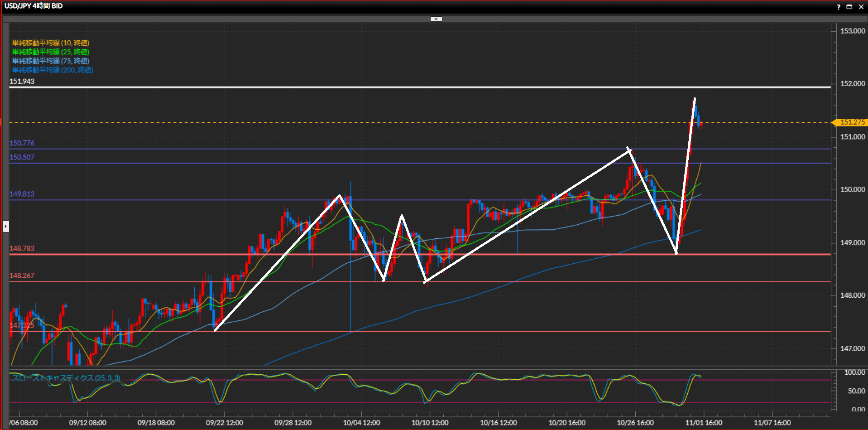The height and width of the screenshot is (430, 868).
Task: Expand the top toolbar dropdown arrow
Action: [x=436, y=19]
